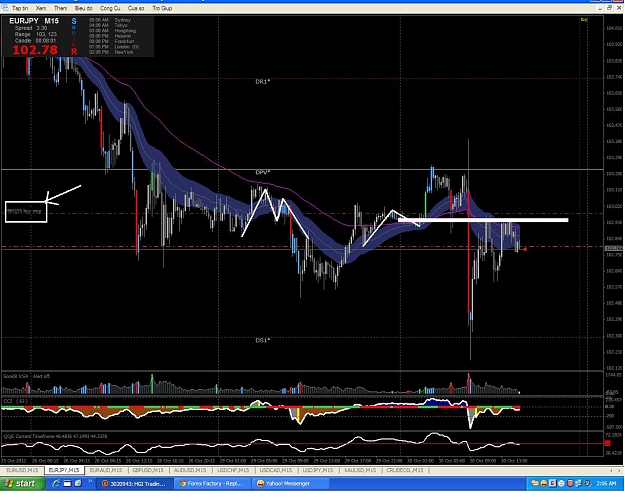Click the red 102.78 price readout

35,50
